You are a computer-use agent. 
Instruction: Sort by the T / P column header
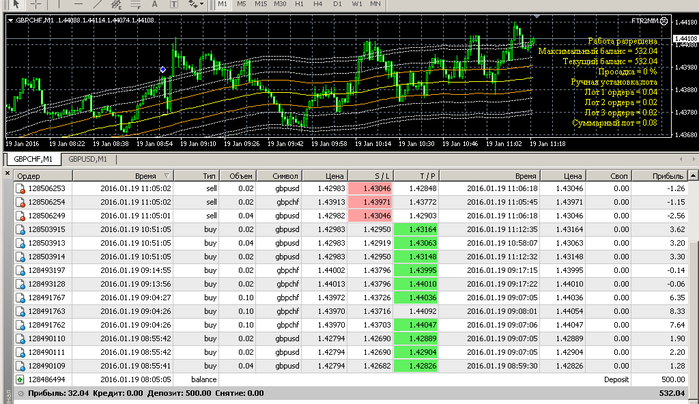click(417, 176)
